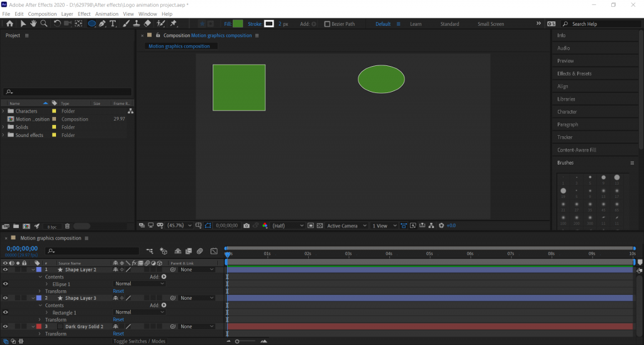
Task: Pick the Eraser tool
Action: (147, 24)
